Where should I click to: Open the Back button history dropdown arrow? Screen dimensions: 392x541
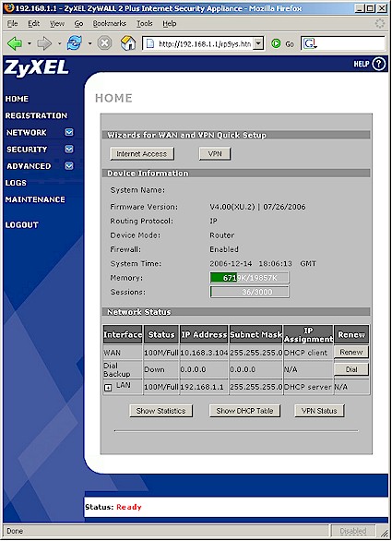coord(30,43)
